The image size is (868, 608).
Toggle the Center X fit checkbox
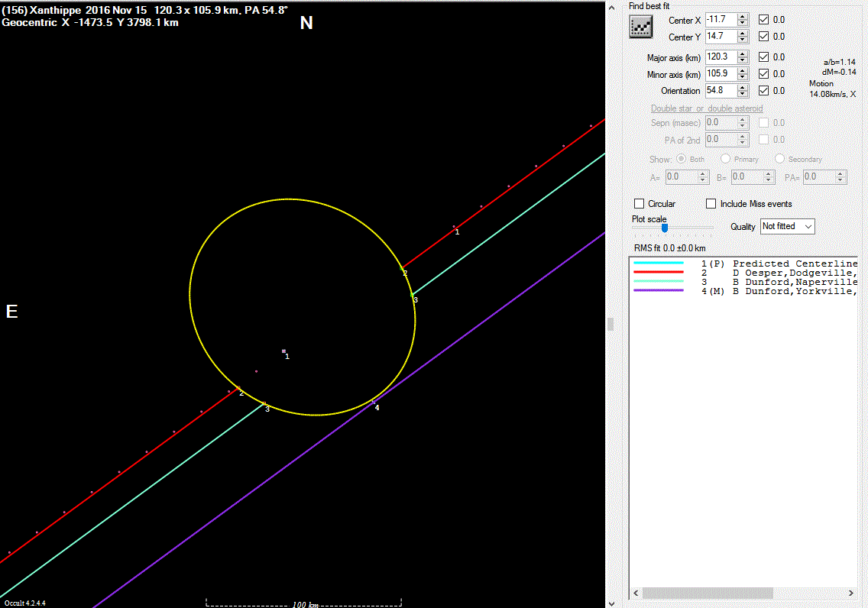[764, 19]
